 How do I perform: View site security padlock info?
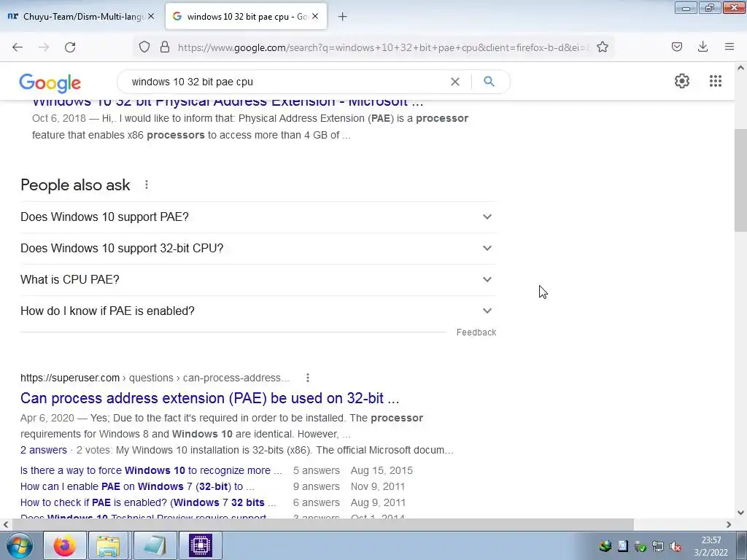[x=165, y=47]
